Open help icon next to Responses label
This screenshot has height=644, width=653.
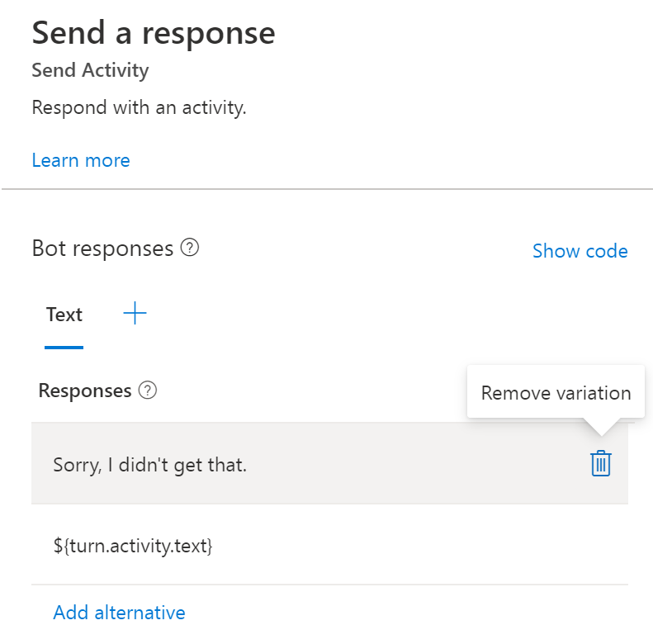pos(148,391)
